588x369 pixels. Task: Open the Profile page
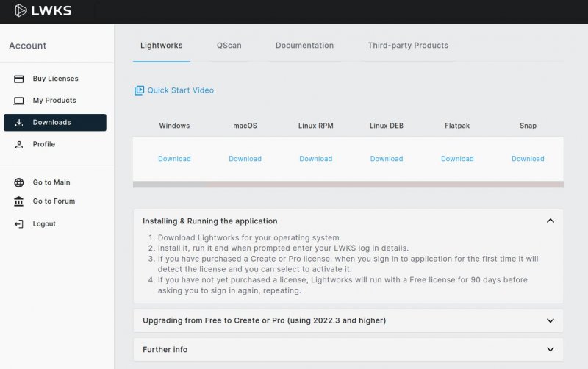point(44,144)
